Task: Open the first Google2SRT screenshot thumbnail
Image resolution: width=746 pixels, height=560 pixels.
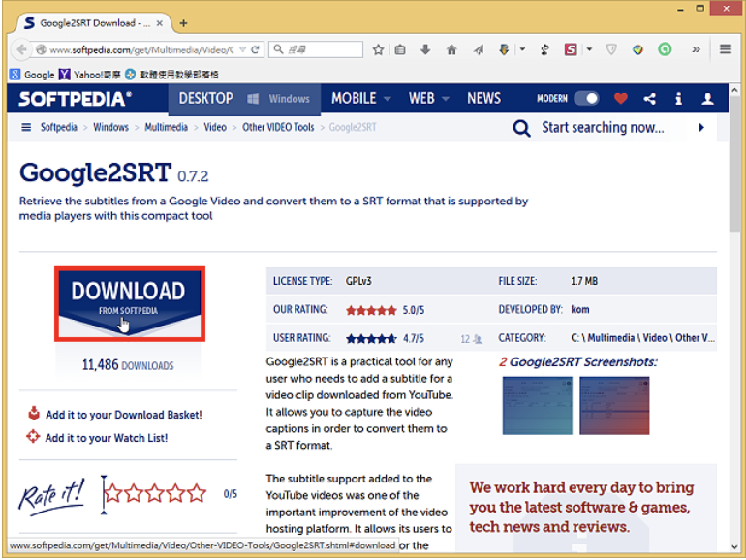Action: 537,406
